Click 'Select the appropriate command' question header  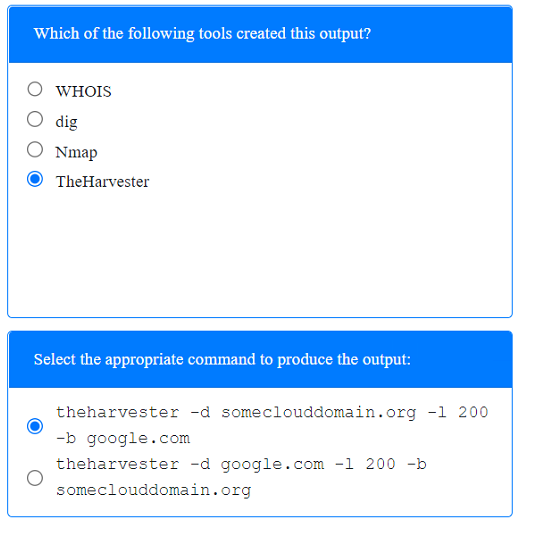222,360
